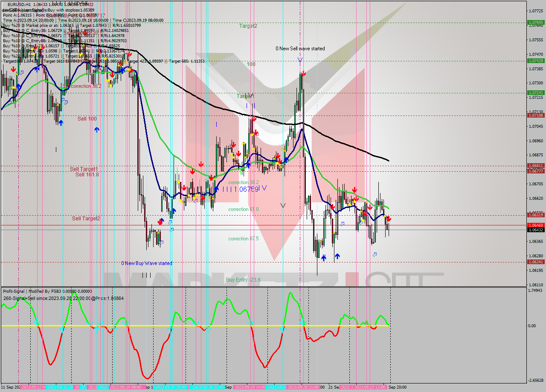Click the red sell arrow at the 1.0737 peak
The image size is (546, 392).
coord(303,74)
